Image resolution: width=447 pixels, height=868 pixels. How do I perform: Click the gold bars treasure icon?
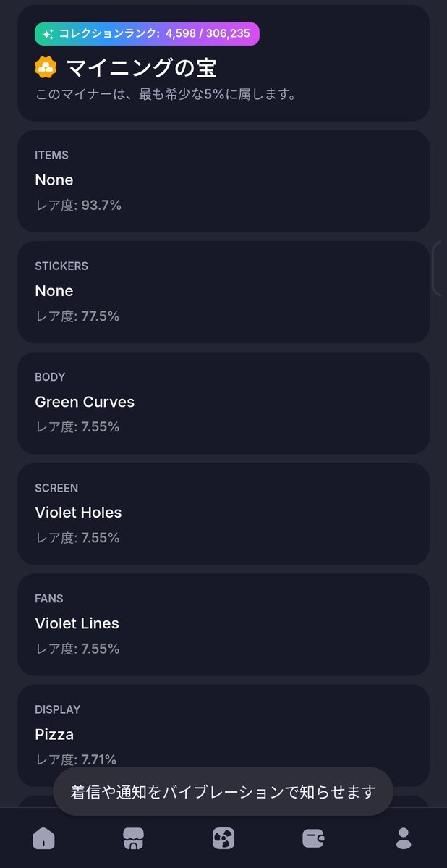46,68
